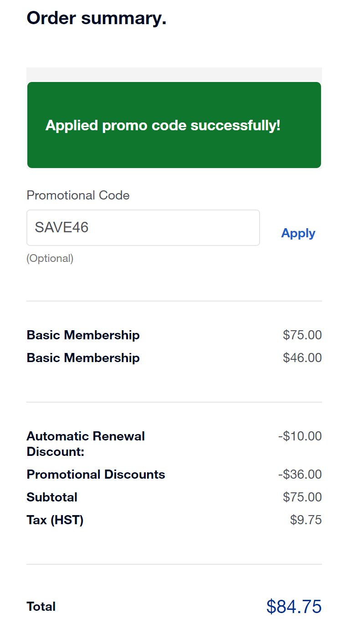The height and width of the screenshot is (644, 347).
Task: Click the Total label
Action: pos(41,606)
